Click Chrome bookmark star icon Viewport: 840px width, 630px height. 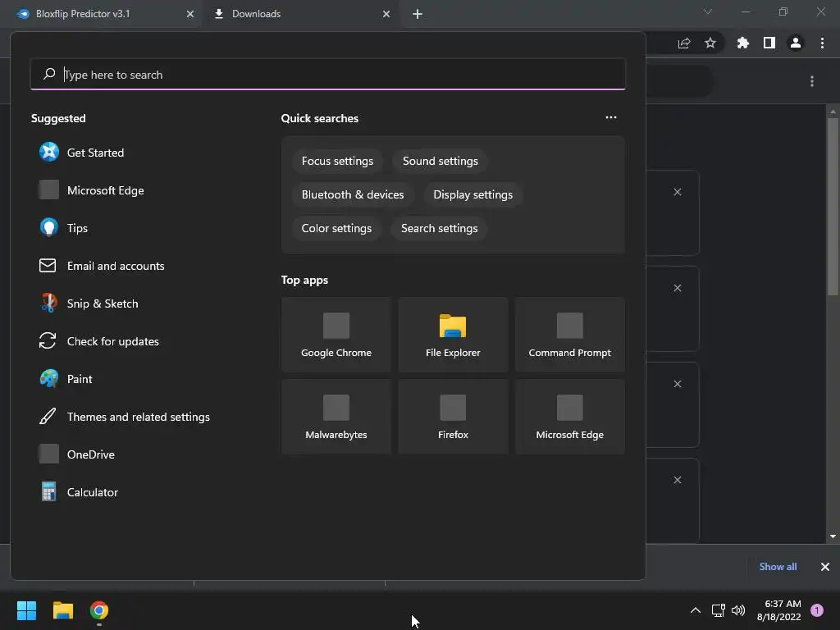710,43
